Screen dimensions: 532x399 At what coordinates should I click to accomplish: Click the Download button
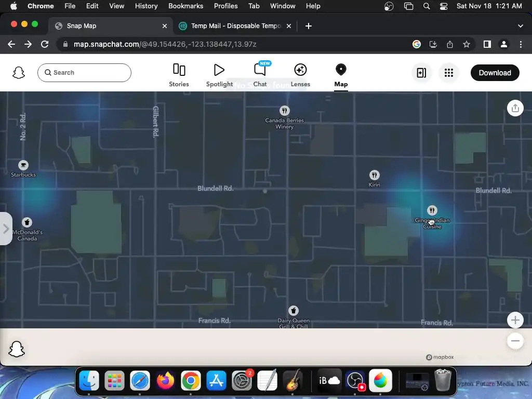[495, 73]
